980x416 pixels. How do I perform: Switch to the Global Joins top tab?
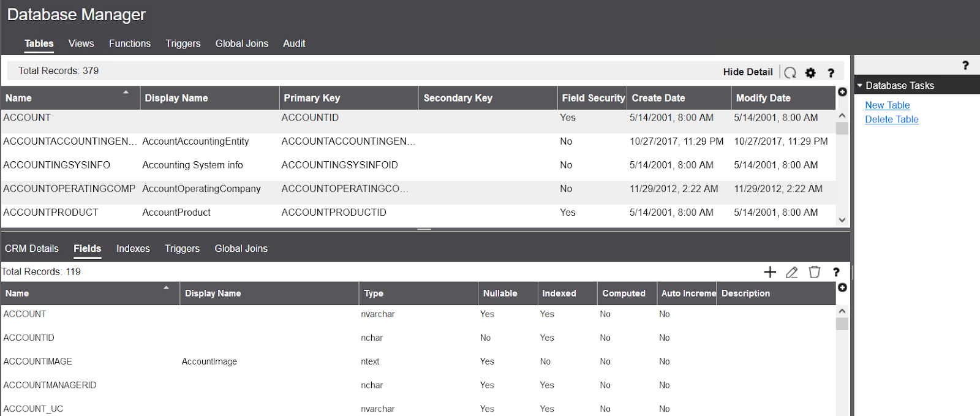tap(241, 43)
